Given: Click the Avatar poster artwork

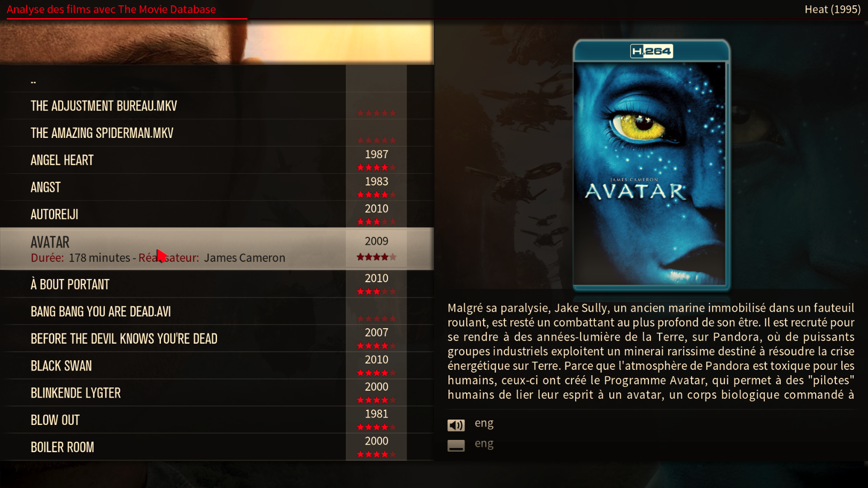Looking at the screenshot, I should (x=650, y=174).
